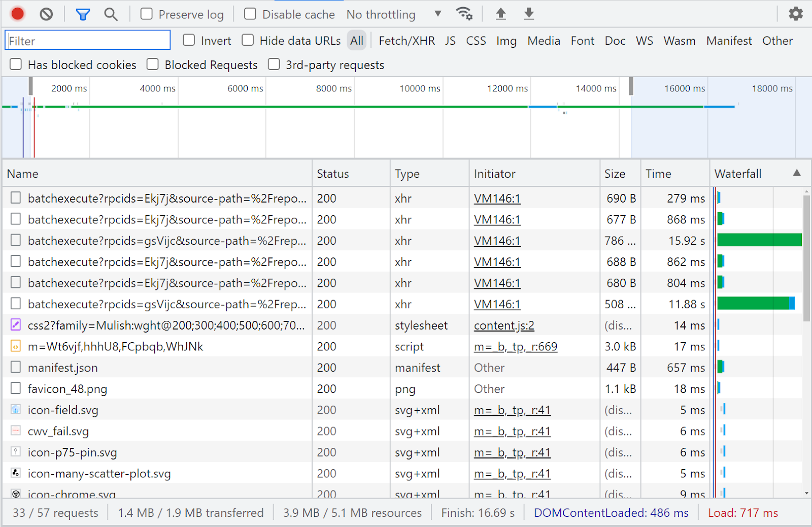Screen dimensions: 812x527
Task: Open VM146:1 link in 15.92 s row
Action: click(x=497, y=241)
